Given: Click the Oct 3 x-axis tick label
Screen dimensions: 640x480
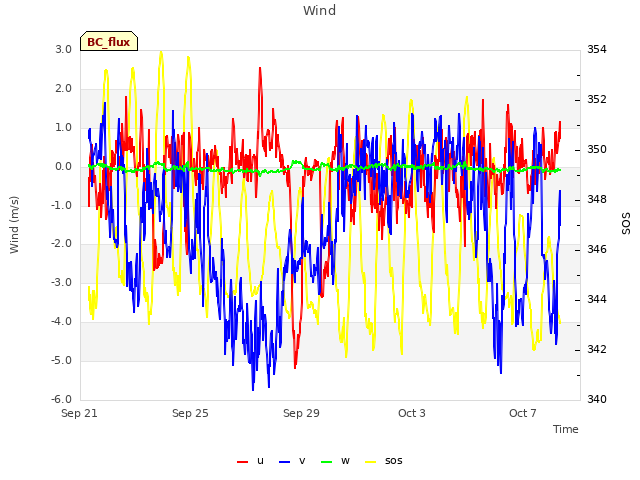Looking at the screenshot, I should point(412,413).
